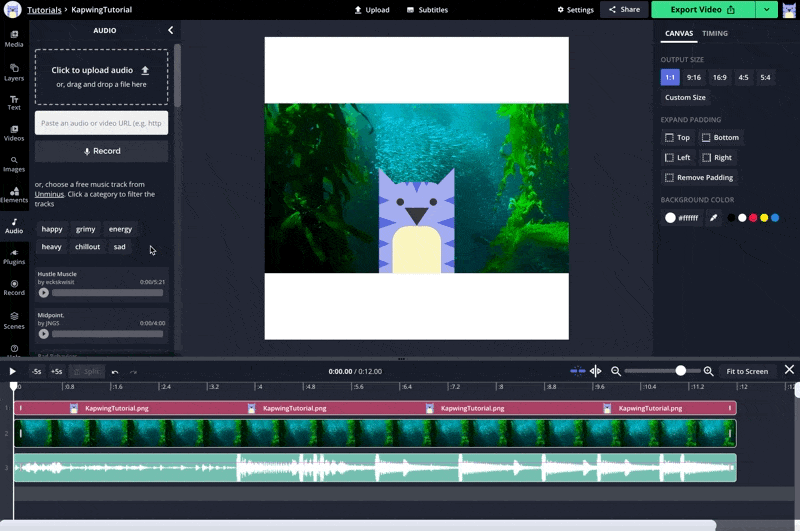The width and height of the screenshot is (800, 531).
Task: Switch to the Timing tab
Action: [715, 33]
